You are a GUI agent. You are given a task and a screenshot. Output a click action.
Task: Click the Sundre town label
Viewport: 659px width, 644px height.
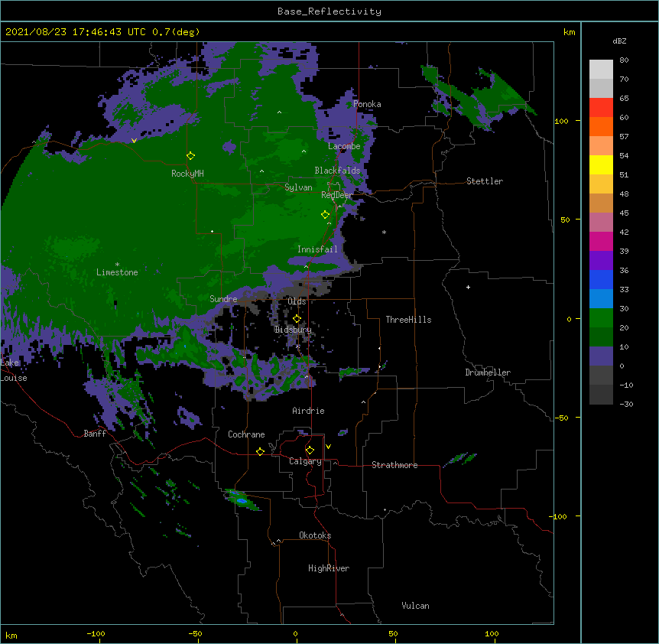coord(223,299)
